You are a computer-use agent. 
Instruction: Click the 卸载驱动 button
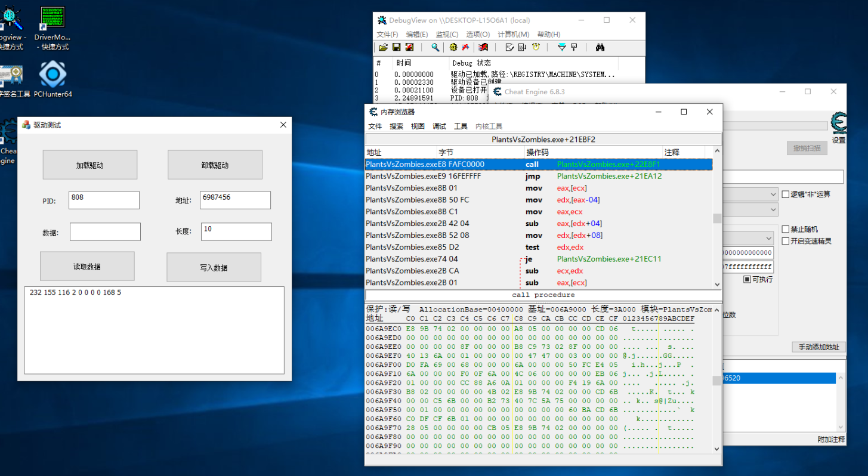pyautogui.click(x=215, y=165)
